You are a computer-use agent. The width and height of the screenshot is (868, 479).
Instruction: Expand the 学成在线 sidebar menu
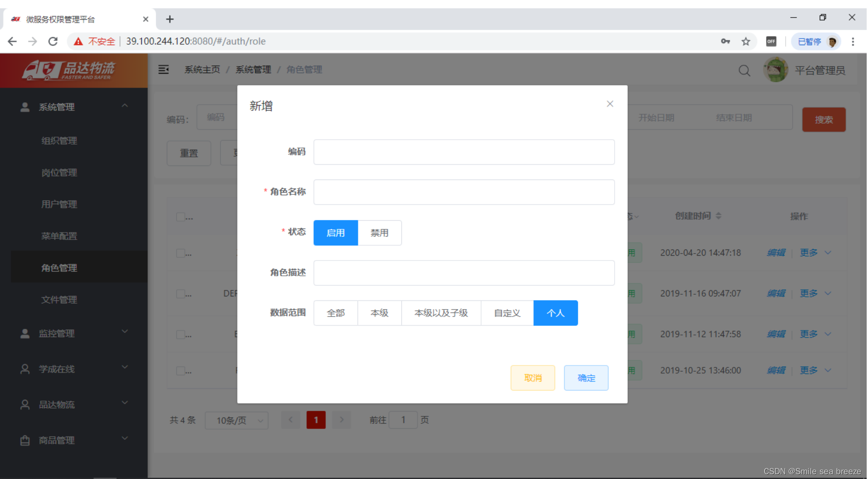pyautogui.click(x=74, y=369)
